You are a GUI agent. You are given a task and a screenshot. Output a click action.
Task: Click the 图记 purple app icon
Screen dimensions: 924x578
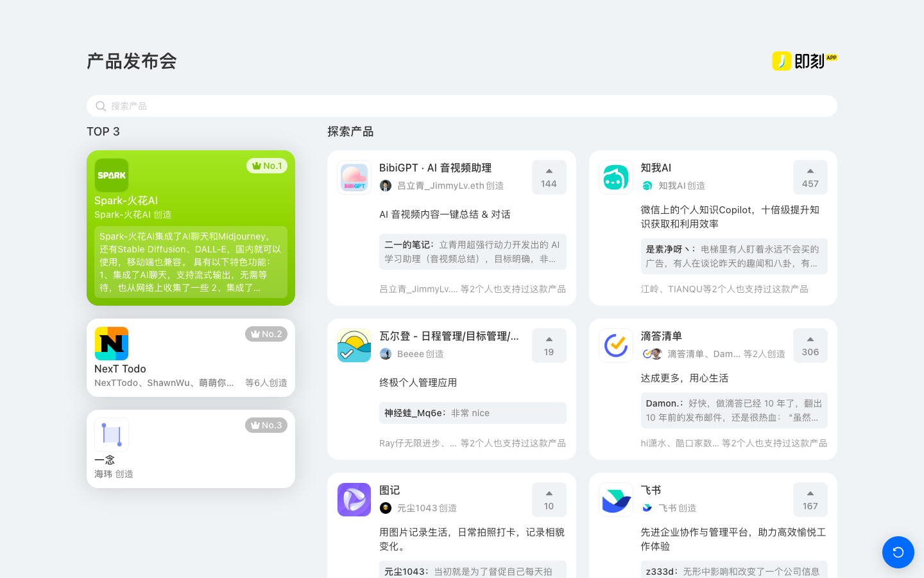[354, 499]
